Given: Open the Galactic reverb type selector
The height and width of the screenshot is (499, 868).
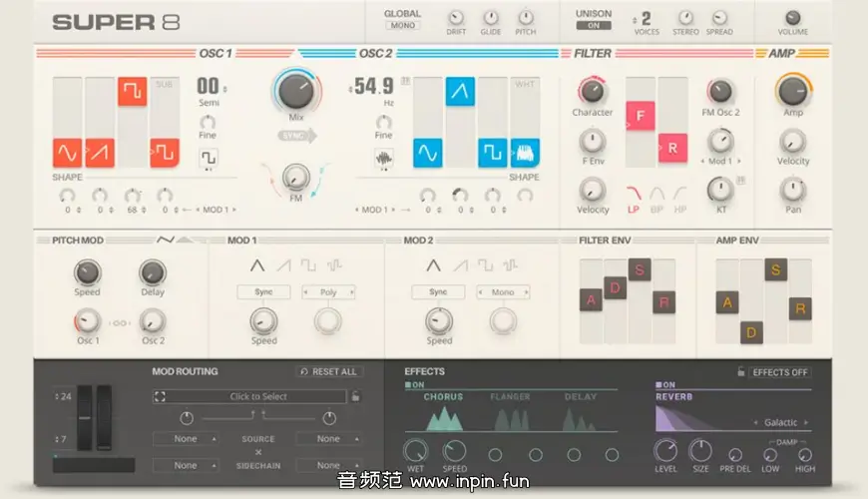Looking at the screenshot, I should pyautogui.click(x=780, y=422).
